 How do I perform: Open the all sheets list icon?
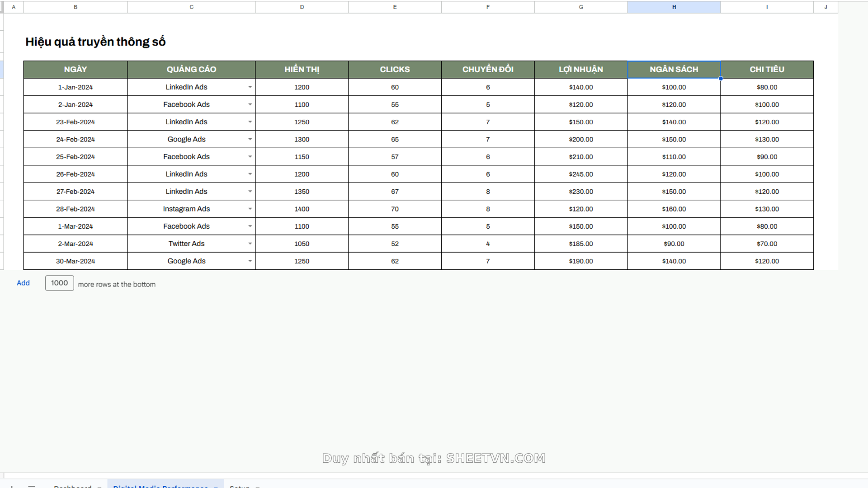point(32,486)
